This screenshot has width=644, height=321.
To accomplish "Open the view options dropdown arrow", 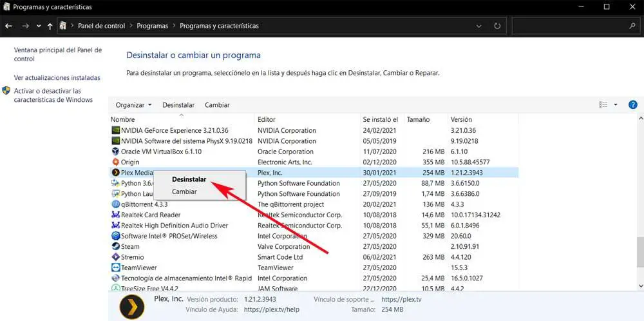I will pos(616,105).
